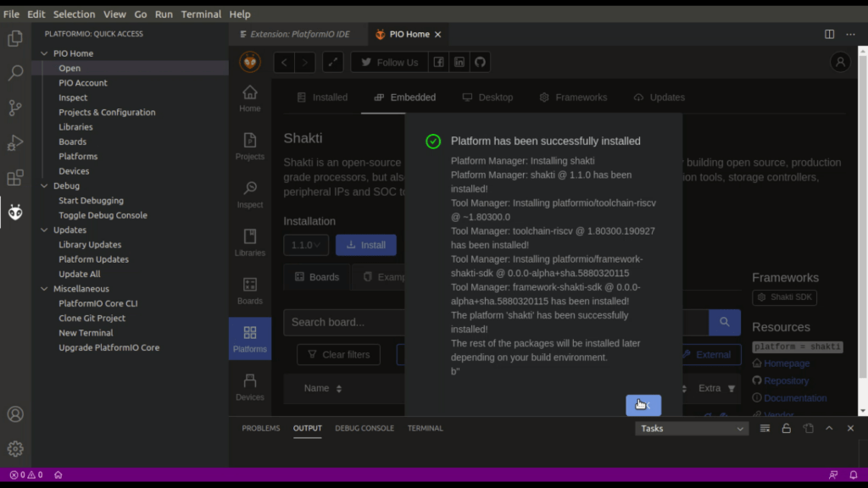
Task: Open Devices in PIO sidebar
Action: (250, 387)
